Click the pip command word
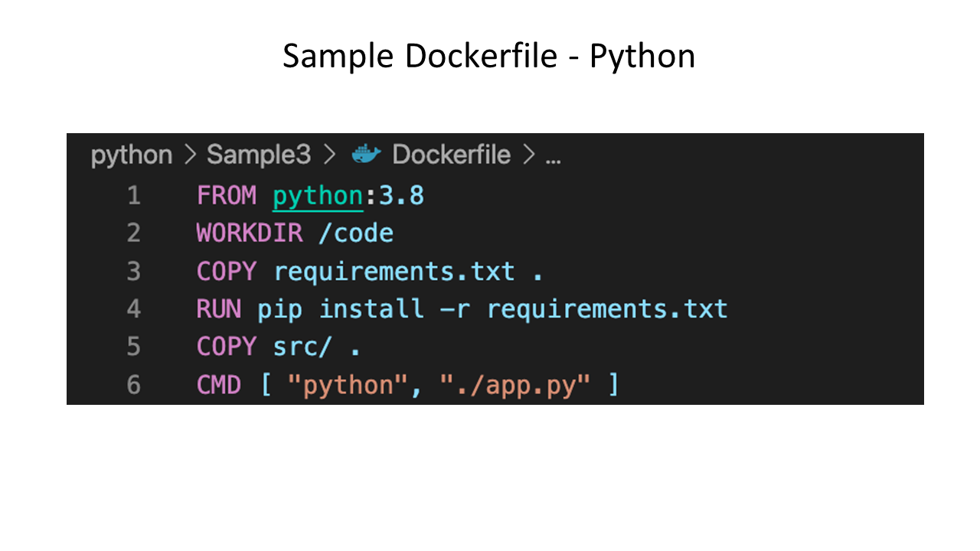980x551 pixels. 280,311
